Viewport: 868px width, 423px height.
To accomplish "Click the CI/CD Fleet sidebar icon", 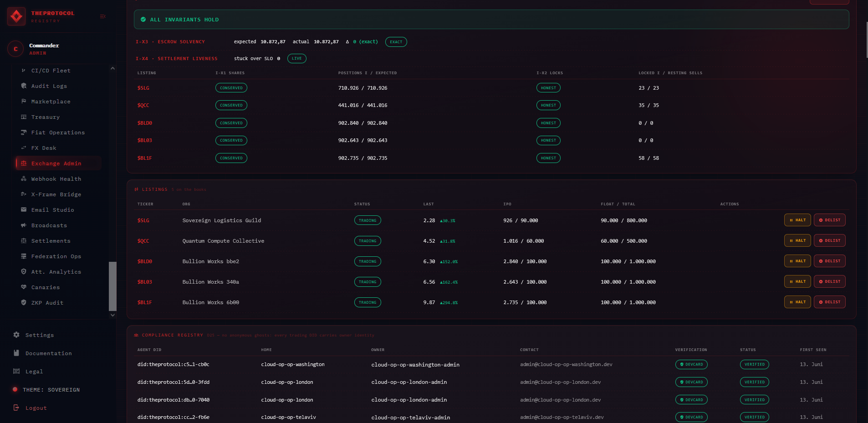I will coord(24,71).
